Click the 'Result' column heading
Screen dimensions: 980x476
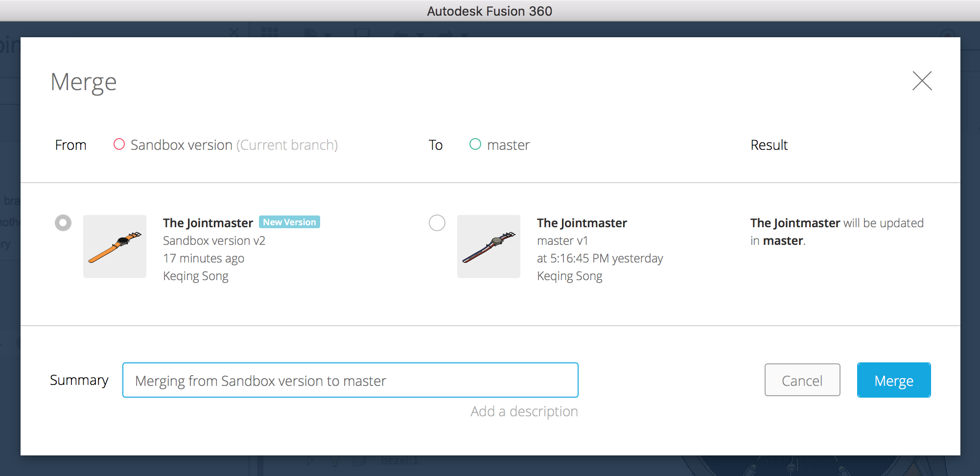[x=769, y=145]
